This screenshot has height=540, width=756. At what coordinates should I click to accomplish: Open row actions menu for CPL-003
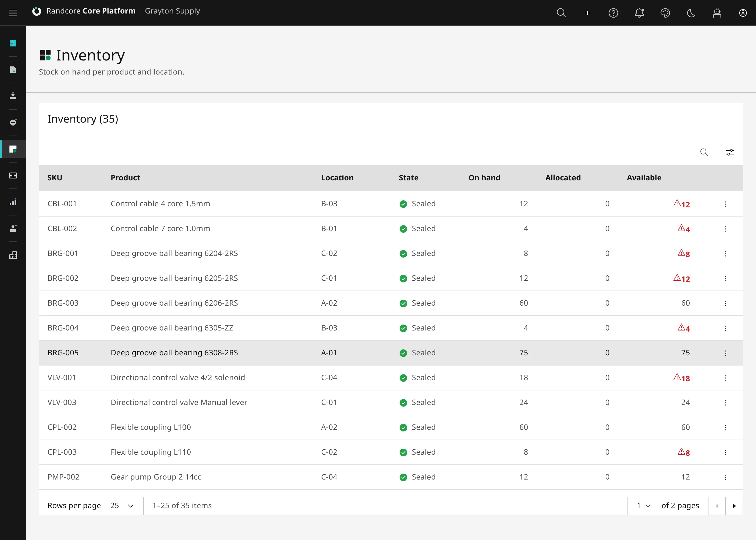click(x=726, y=452)
